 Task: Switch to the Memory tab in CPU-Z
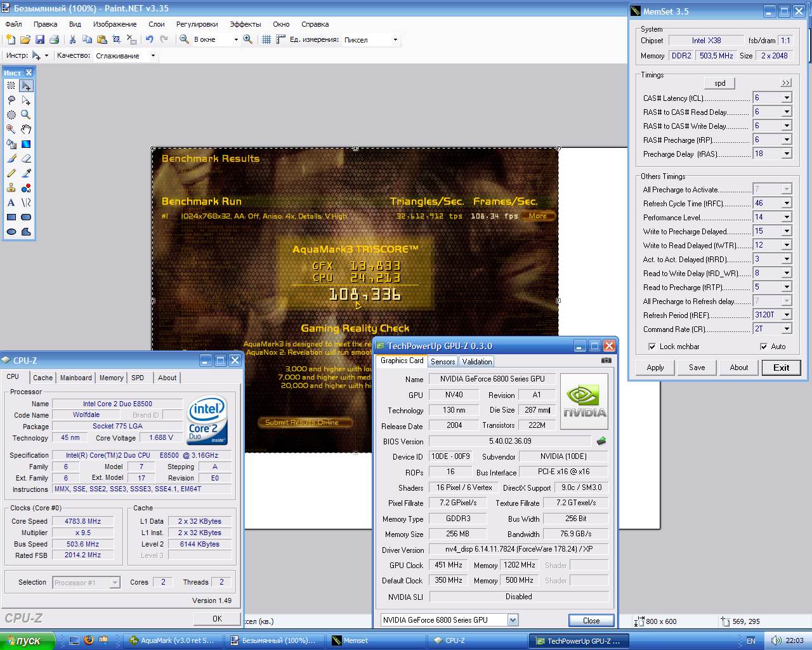click(x=112, y=378)
